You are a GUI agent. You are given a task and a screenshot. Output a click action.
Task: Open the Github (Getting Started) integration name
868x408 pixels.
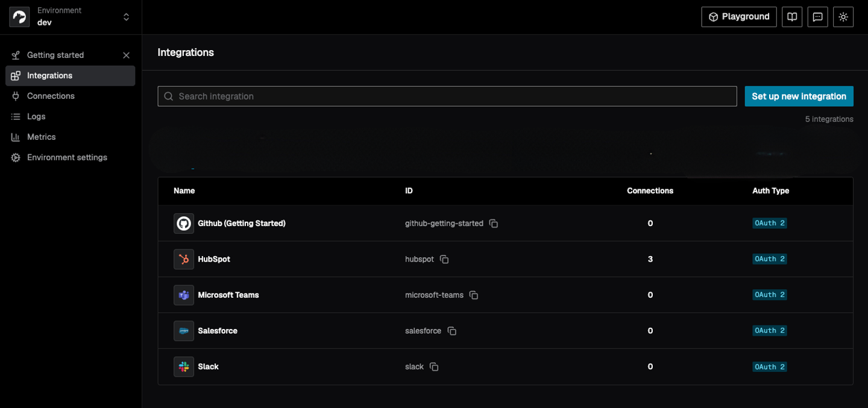[242, 224]
